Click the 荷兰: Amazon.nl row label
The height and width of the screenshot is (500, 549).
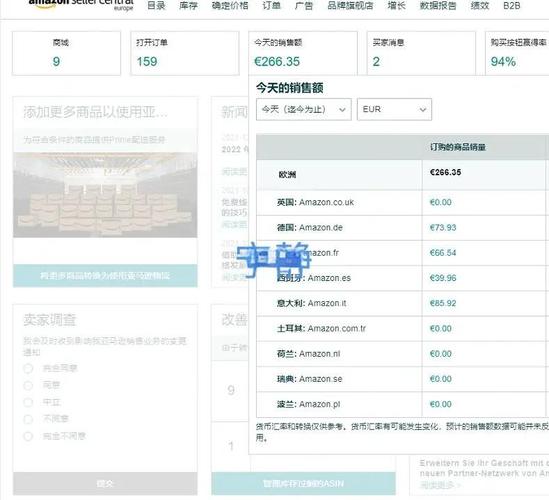[x=308, y=354]
